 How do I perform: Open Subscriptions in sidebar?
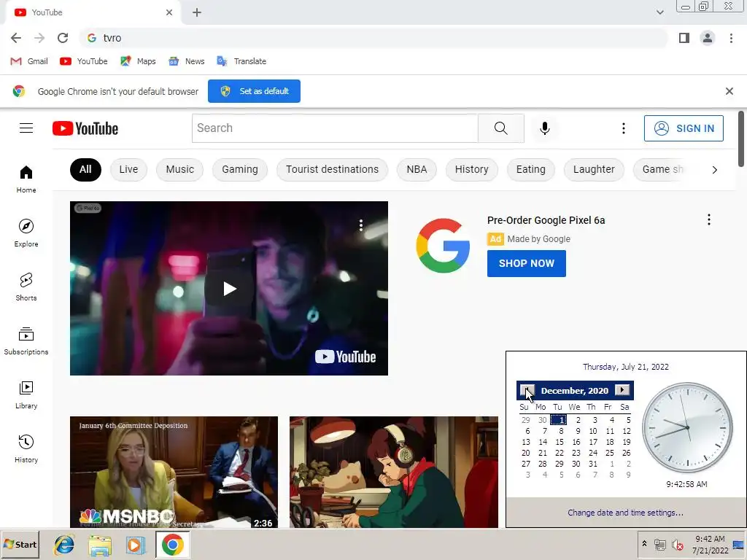(x=26, y=341)
